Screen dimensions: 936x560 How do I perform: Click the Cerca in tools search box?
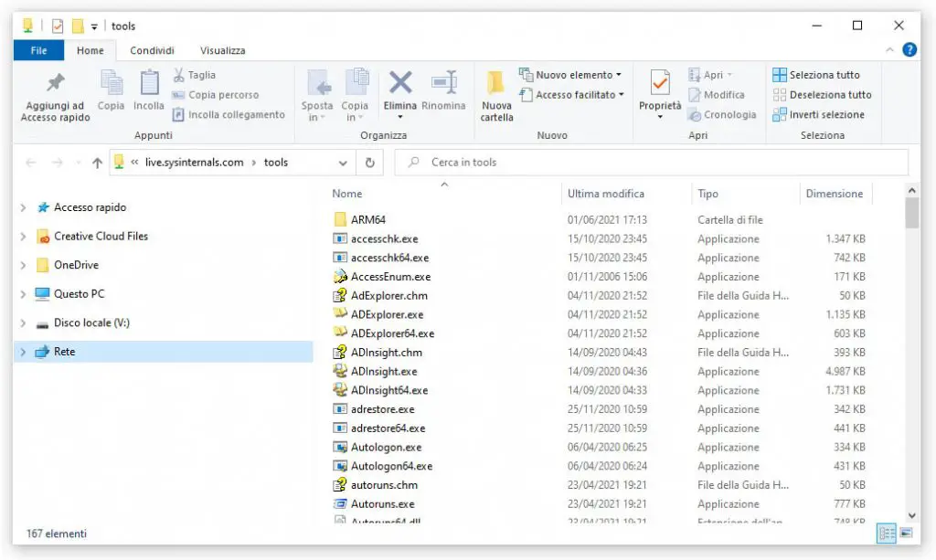[x=652, y=163]
